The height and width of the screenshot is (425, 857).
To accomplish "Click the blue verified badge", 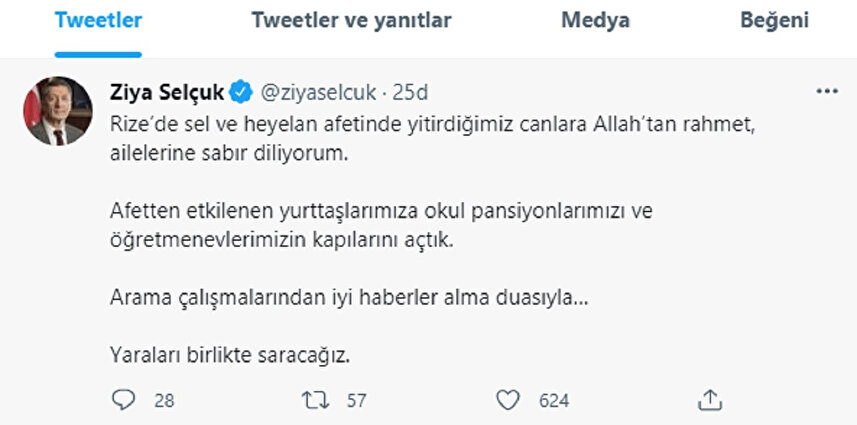I will 240,93.
